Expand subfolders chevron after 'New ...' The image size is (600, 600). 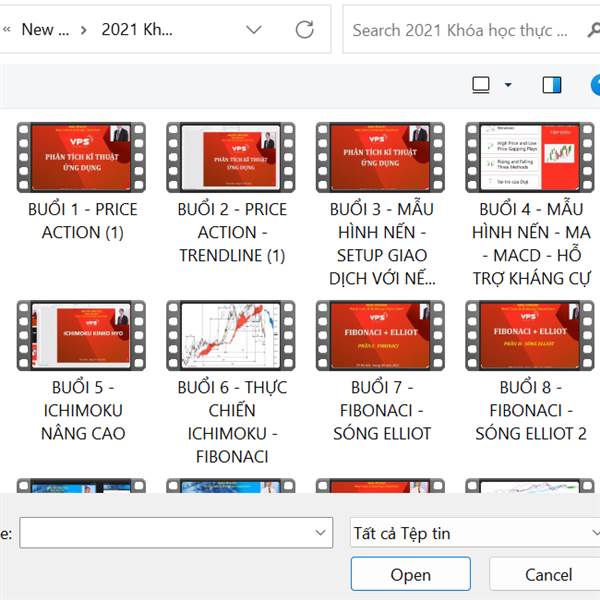pos(84,30)
